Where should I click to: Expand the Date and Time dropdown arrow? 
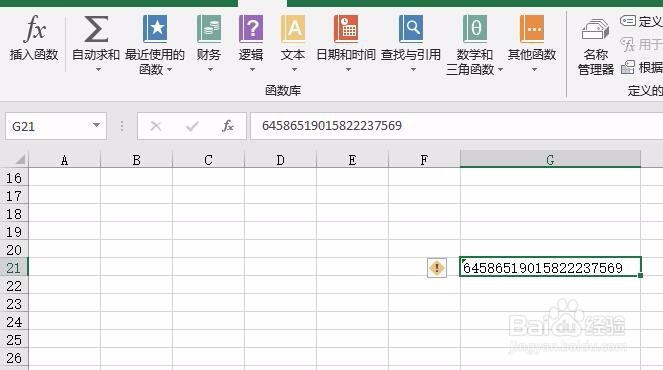348,70
